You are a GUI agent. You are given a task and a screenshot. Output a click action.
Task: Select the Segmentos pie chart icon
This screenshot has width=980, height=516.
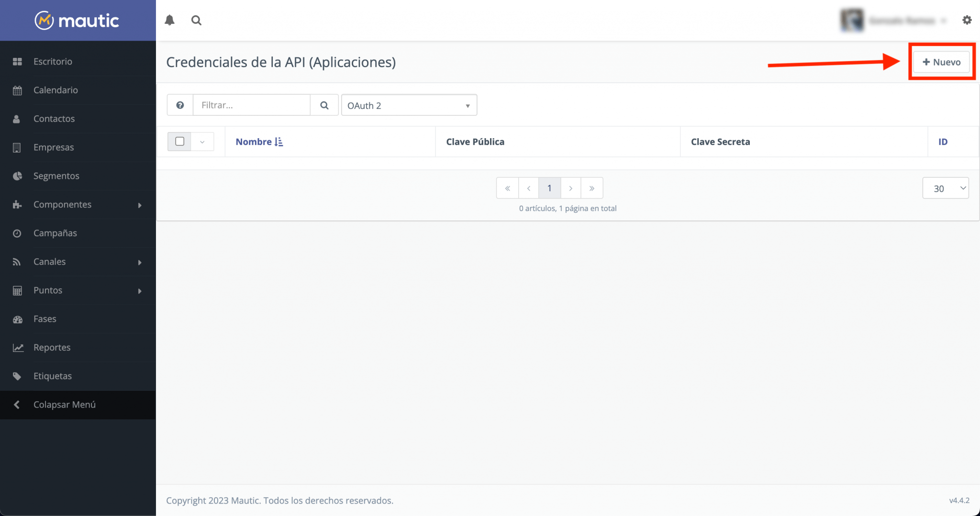click(x=18, y=176)
